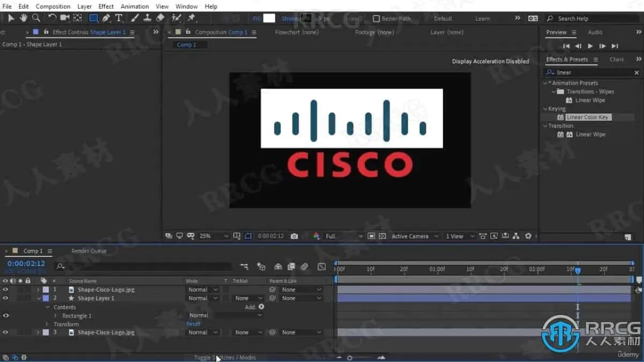Select the Brush tool
The image size is (644, 362).
click(135, 18)
